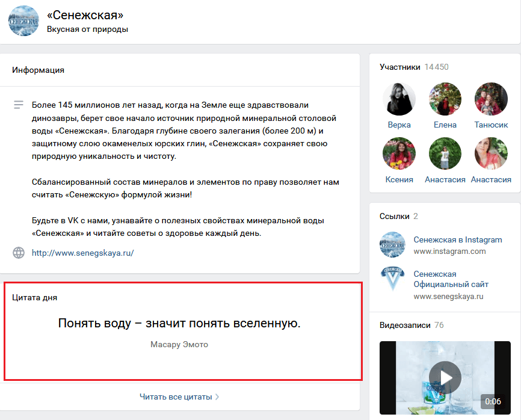Click the Цитата дня heading
This screenshot has height=420, width=521.
tap(34, 298)
